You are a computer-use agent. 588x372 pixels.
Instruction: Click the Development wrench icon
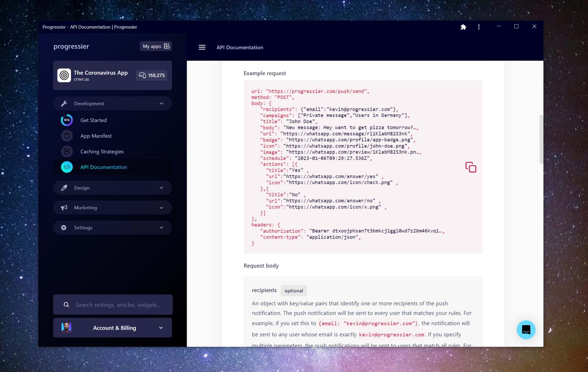(64, 103)
